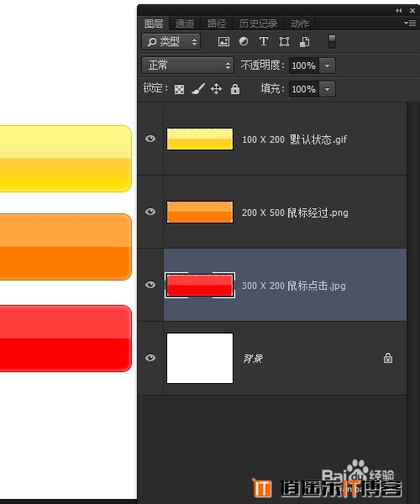Image resolution: width=420 pixels, height=504 pixels.
Task: Select the red 鼠标点击.jpg layer thumbnail
Action: (200, 285)
